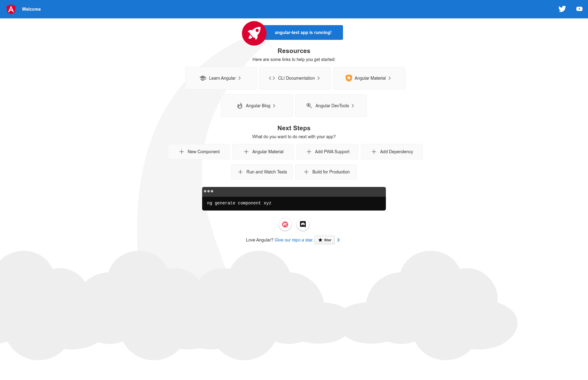Click the code brackets icon on CLI Documentation
Image resolution: width=588 pixels, height=380 pixels.
272,78
